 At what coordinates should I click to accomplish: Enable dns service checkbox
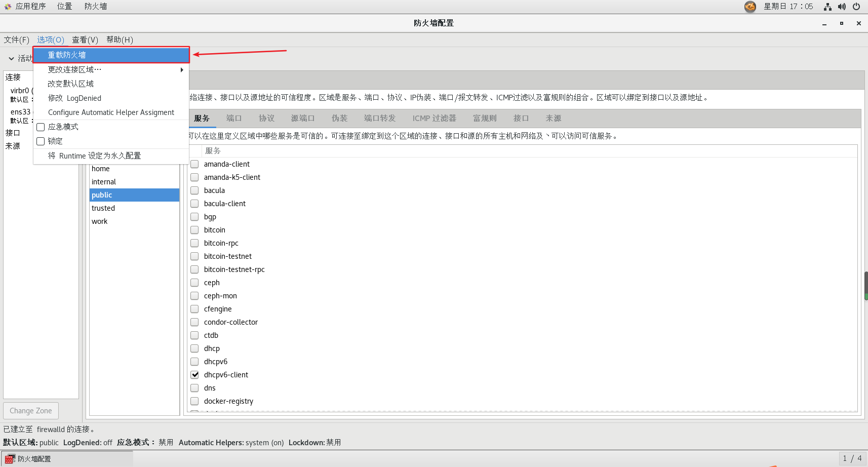click(194, 388)
